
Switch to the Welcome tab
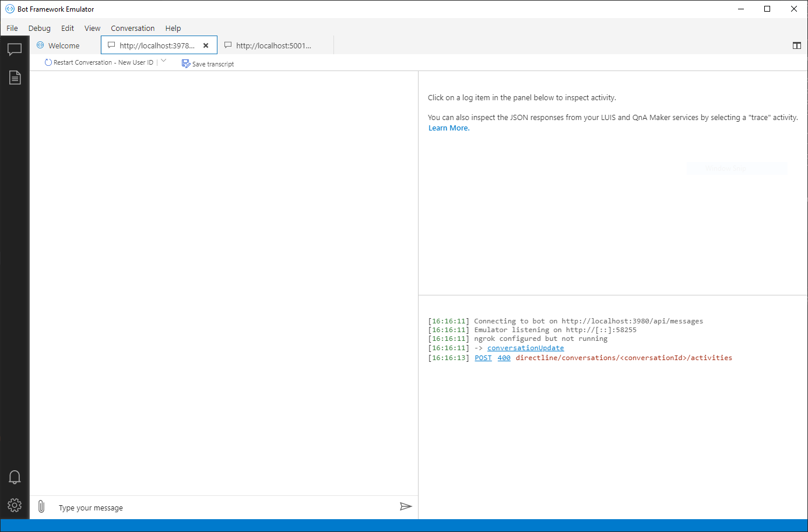click(x=63, y=45)
